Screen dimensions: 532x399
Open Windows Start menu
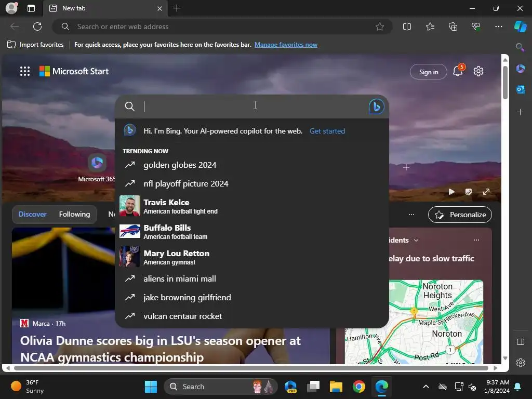pyautogui.click(x=151, y=387)
